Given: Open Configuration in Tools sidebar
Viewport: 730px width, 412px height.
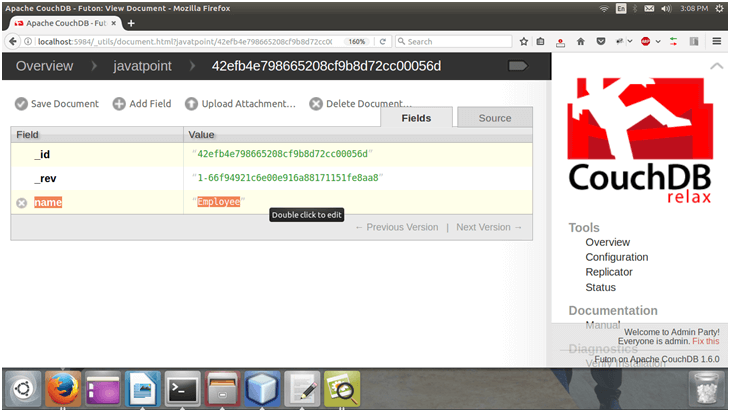Looking at the screenshot, I should [617, 257].
